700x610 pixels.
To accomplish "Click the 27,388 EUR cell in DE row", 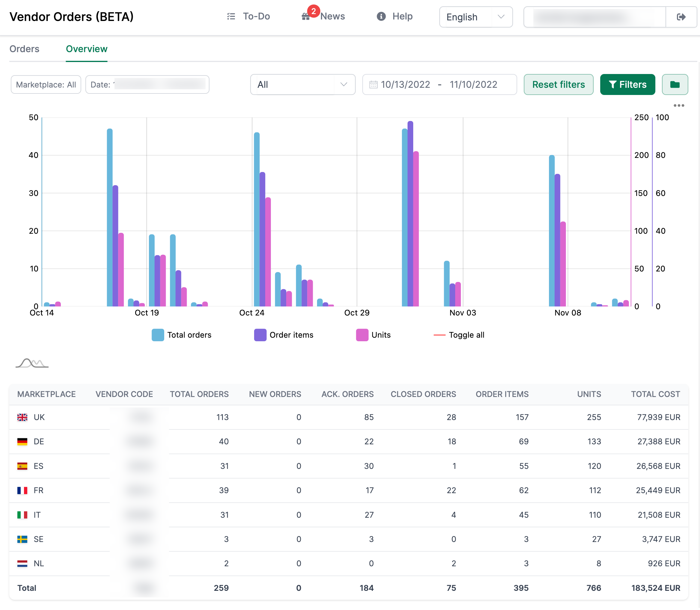I will click(659, 442).
